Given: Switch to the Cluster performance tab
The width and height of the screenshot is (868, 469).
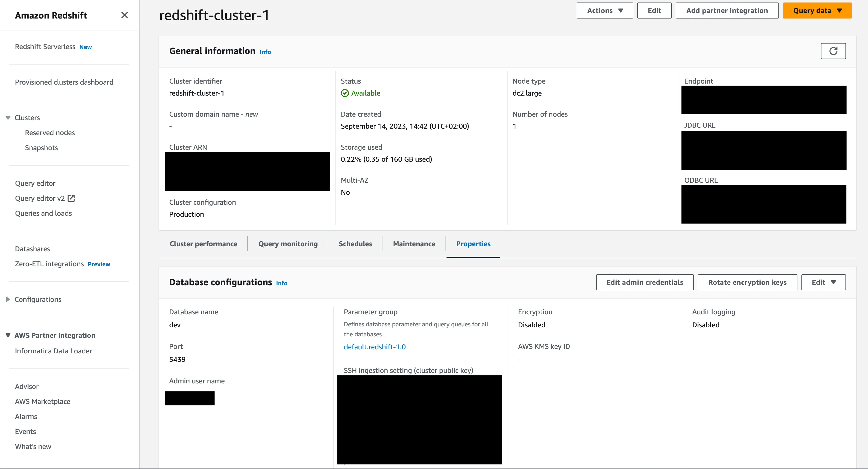Looking at the screenshot, I should coord(203,244).
